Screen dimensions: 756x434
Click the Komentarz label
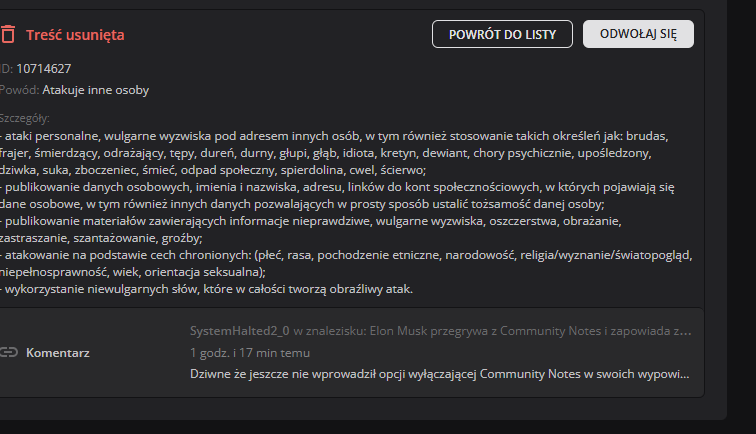coord(58,352)
